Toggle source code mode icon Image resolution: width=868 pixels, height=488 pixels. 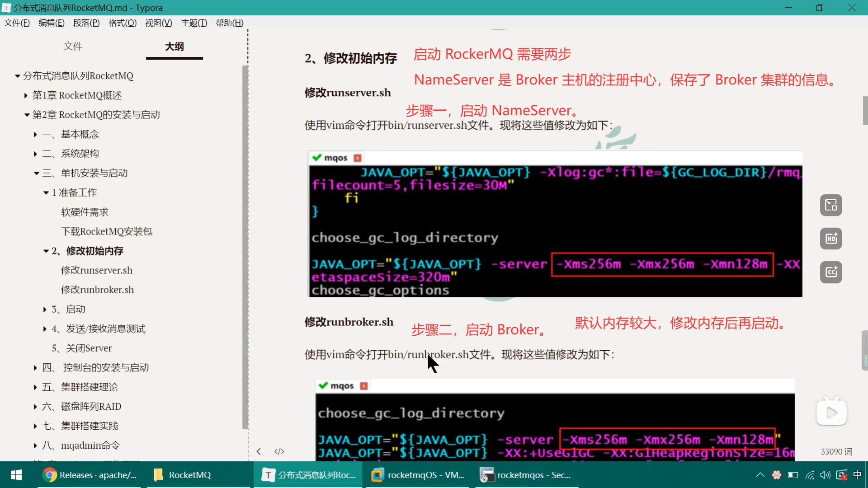[x=279, y=451]
